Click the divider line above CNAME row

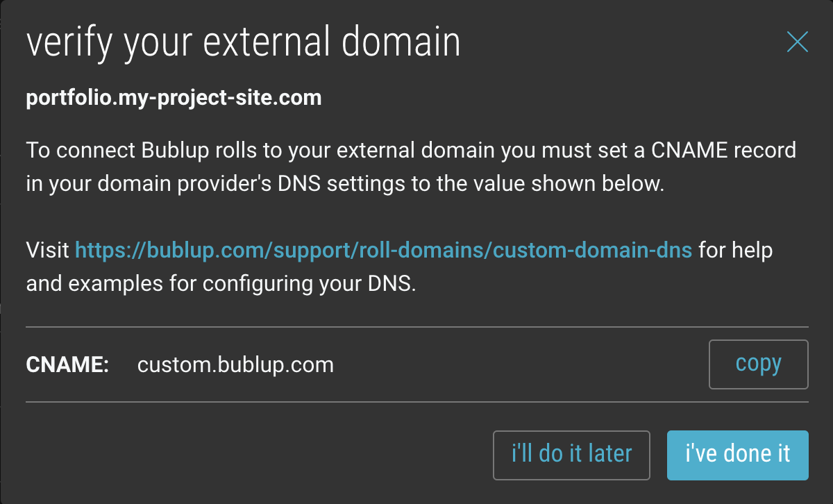point(417,326)
